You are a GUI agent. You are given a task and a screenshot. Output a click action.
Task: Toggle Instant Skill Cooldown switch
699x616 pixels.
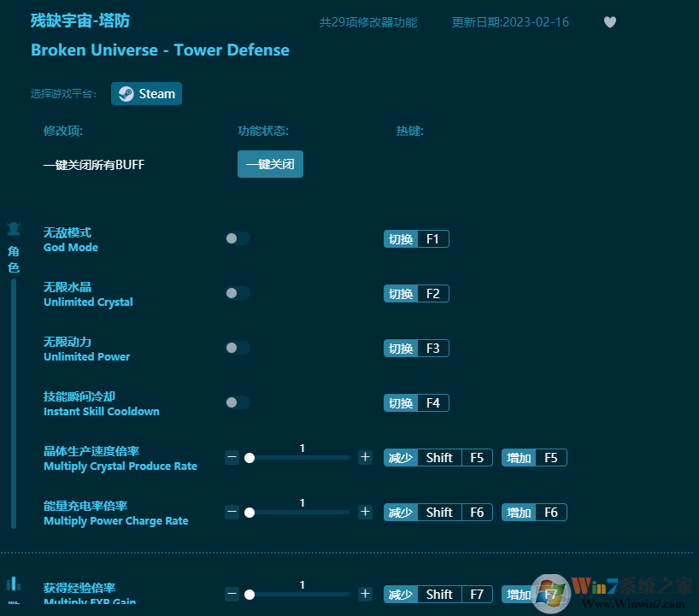pyautogui.click(x=238, y=402)
